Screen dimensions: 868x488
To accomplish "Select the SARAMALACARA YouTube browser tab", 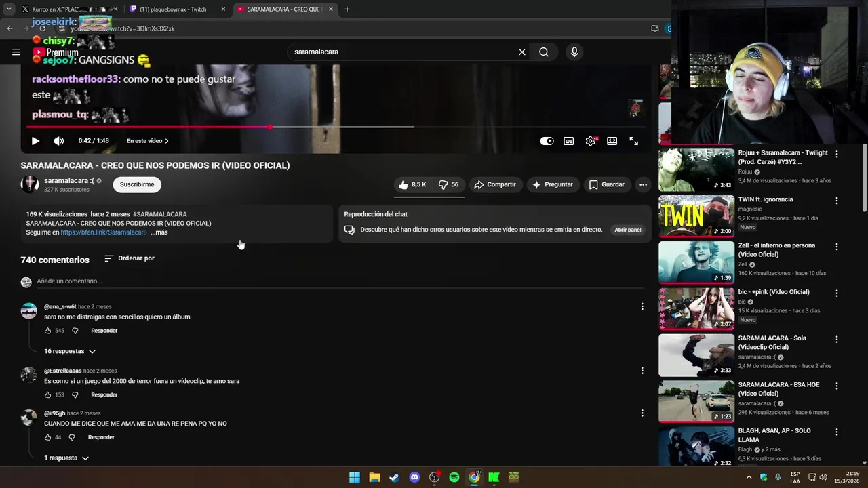I will pyautogui.click(x=285, y=9).
